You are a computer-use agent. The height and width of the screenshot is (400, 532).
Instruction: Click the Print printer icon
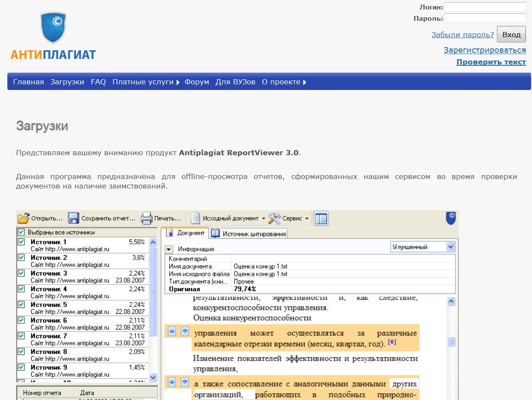[x=147, y=218]
